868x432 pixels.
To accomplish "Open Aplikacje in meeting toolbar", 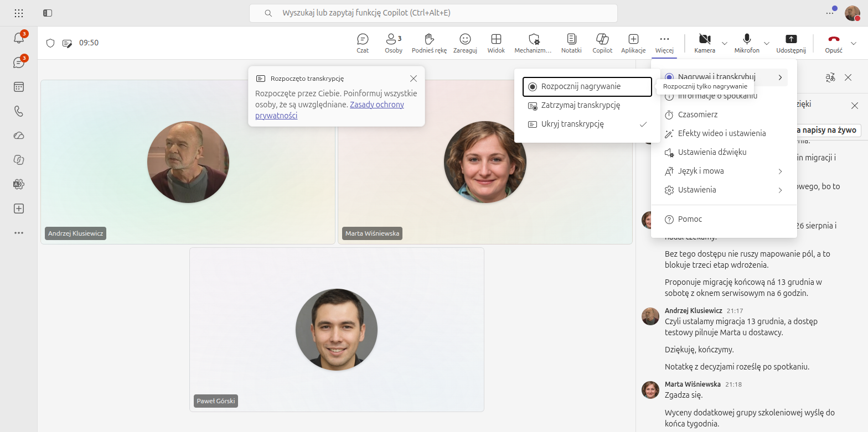I will (x=633, y=43).
